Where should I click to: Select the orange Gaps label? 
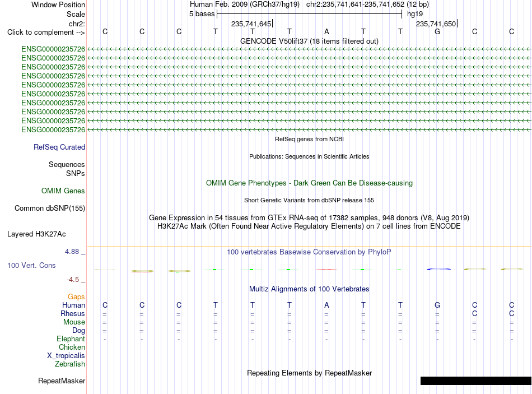(76, 297)
